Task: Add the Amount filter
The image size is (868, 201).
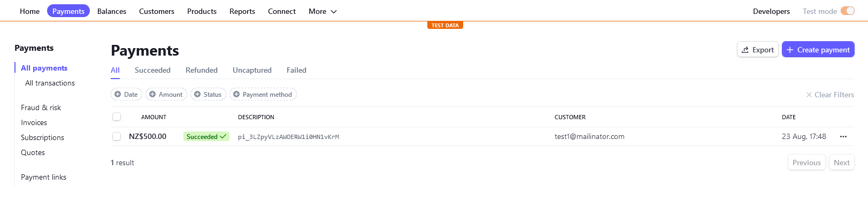Action: tap(166, 95)
